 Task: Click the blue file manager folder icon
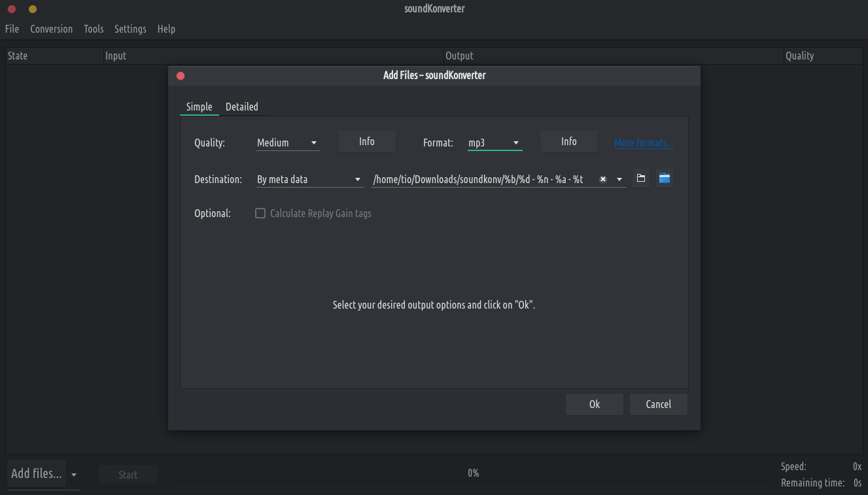[665, 179]
